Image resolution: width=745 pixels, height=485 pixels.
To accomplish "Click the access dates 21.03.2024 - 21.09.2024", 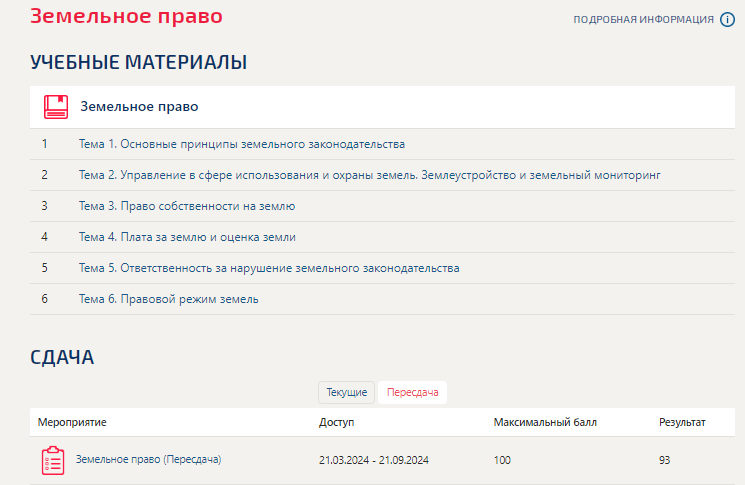I will [x=374, y=461].
